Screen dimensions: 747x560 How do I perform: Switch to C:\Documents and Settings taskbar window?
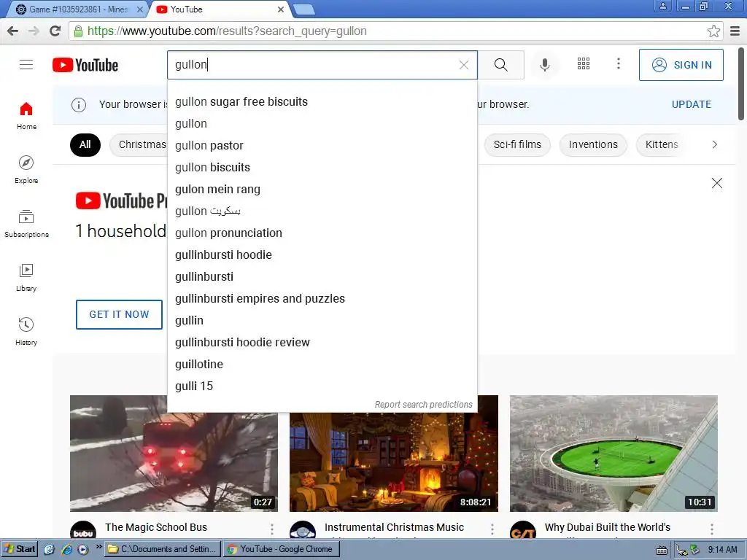tap(163, 549)
